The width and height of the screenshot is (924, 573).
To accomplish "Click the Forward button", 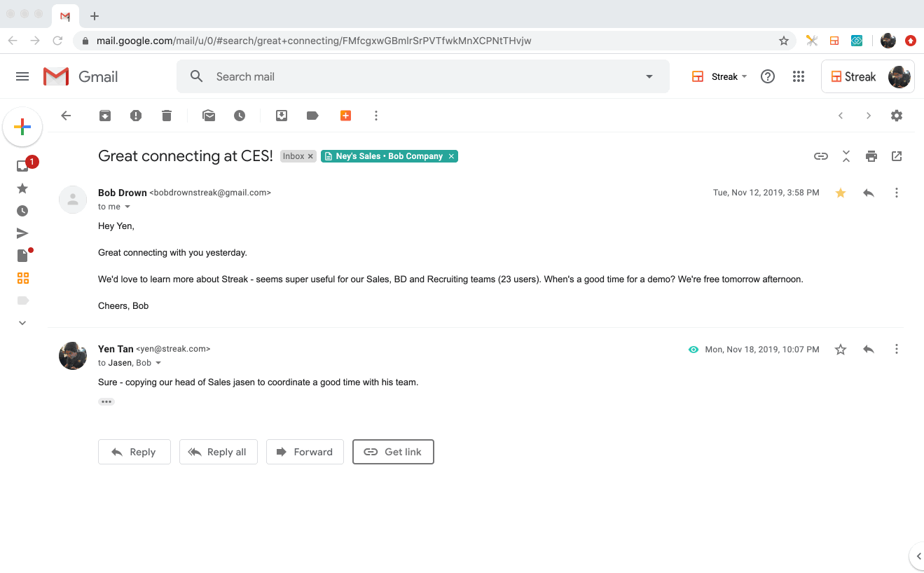I will pos(305,452).
